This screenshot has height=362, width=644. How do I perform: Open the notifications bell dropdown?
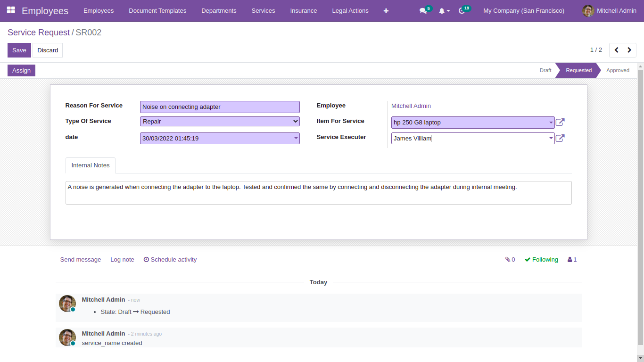[x=442, y=10]
